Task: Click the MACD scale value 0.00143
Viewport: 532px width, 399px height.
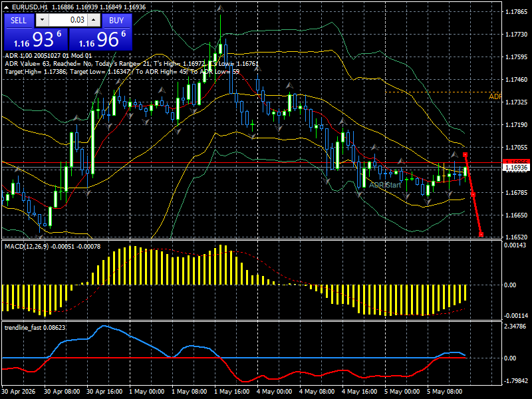Action: pyautogui.click(x=515, y=245)
